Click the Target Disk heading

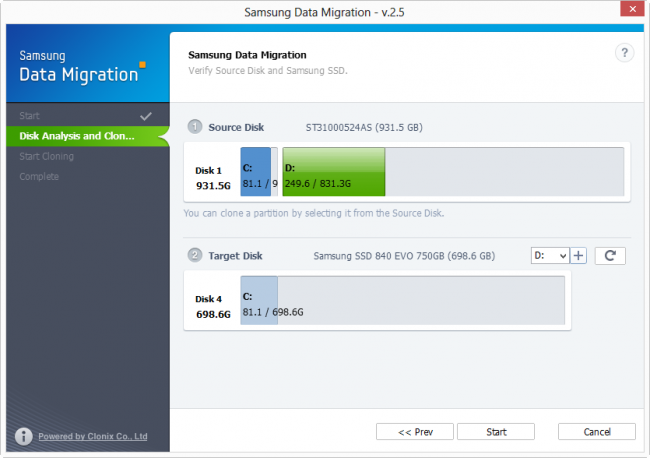(x=235, y=256)
